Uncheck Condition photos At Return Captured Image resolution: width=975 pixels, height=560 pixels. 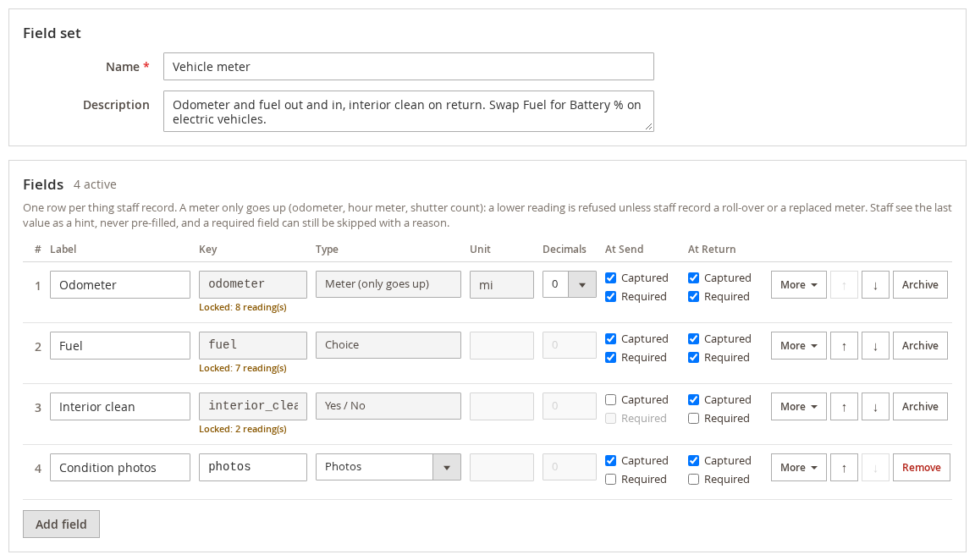coord(693,460)
